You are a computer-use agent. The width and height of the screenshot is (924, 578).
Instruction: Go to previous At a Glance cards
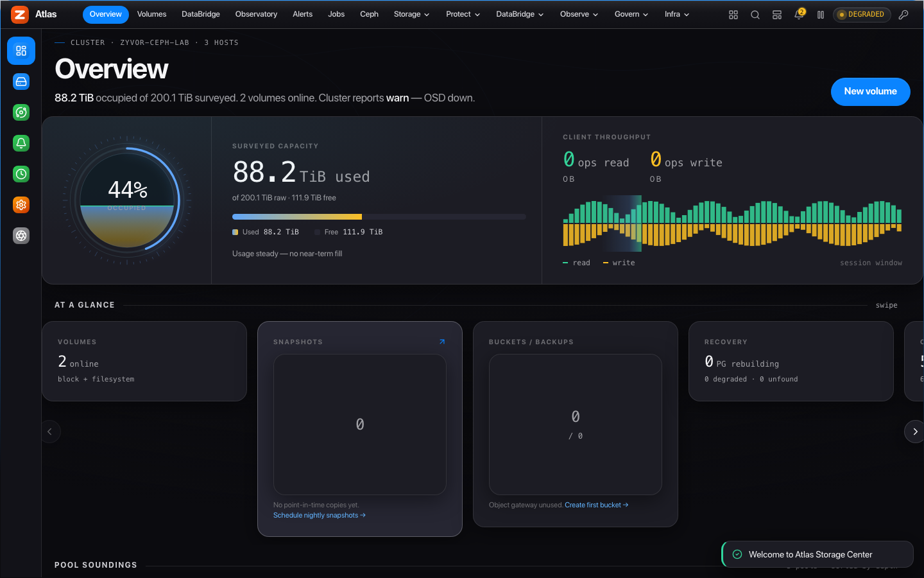[51, 432]
